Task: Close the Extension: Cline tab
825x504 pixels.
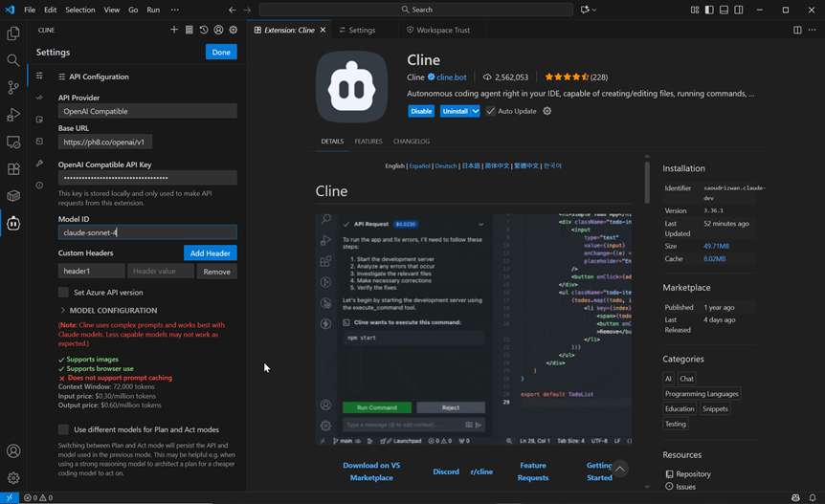Action: (323, 30)
